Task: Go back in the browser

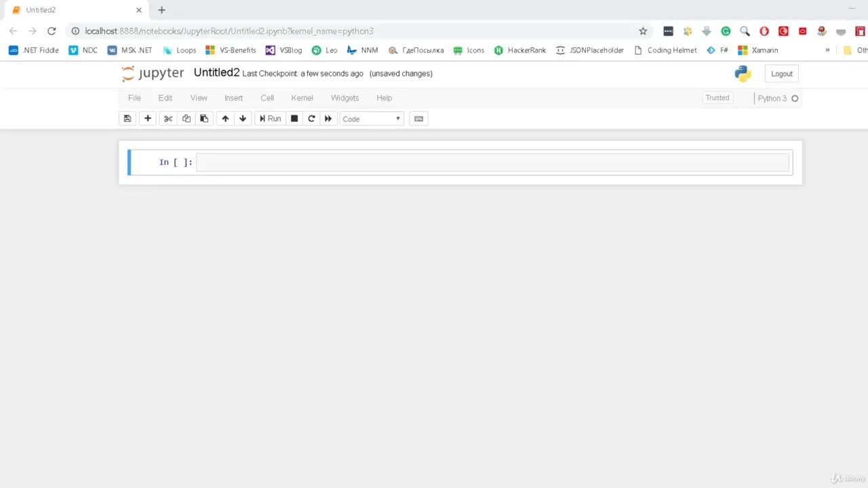Action: [13, 31]
